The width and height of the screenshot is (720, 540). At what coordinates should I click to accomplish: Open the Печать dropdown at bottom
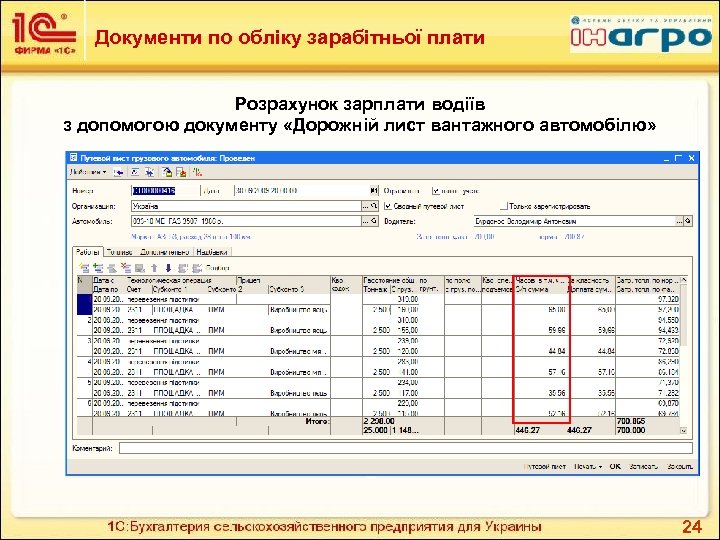coord(588,466)
